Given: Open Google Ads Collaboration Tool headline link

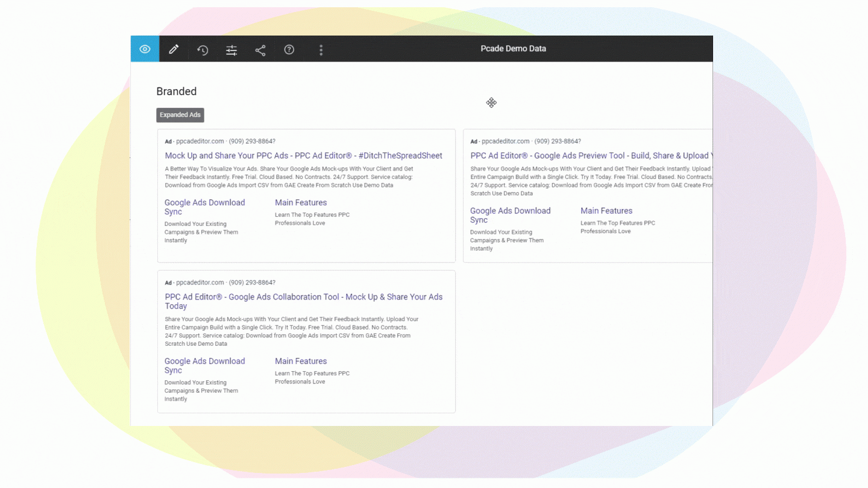Looking at the screenshot, I should click(304, 301).
